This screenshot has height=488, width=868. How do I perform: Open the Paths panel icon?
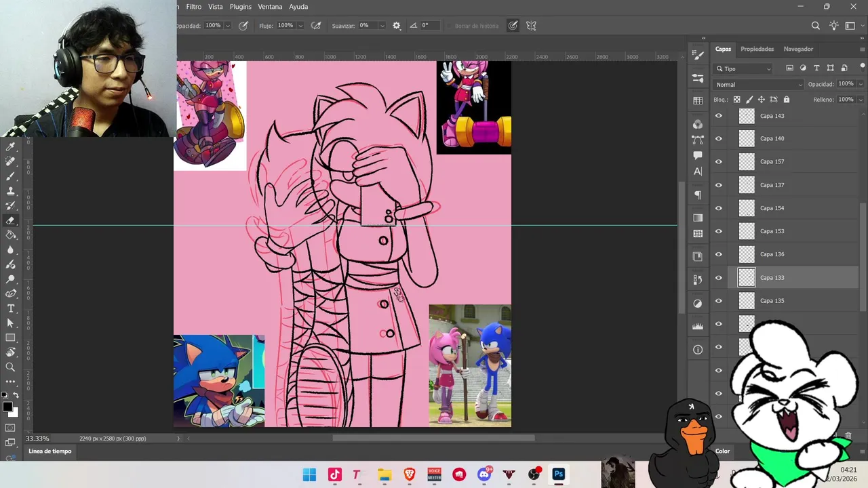point(698,140)
